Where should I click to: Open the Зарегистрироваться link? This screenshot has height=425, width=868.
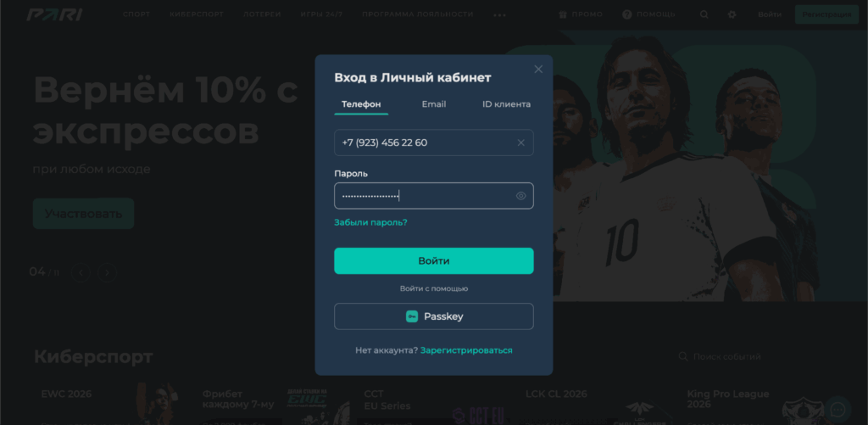[466, 350]
